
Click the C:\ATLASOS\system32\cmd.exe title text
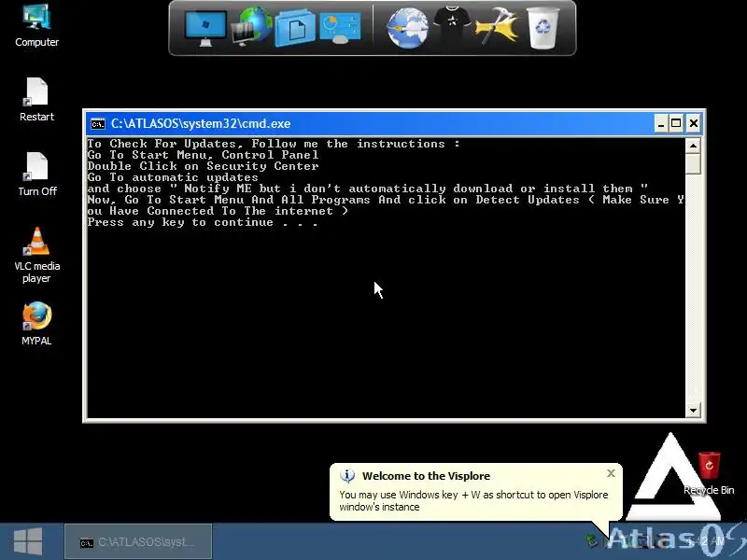(201, 124)
